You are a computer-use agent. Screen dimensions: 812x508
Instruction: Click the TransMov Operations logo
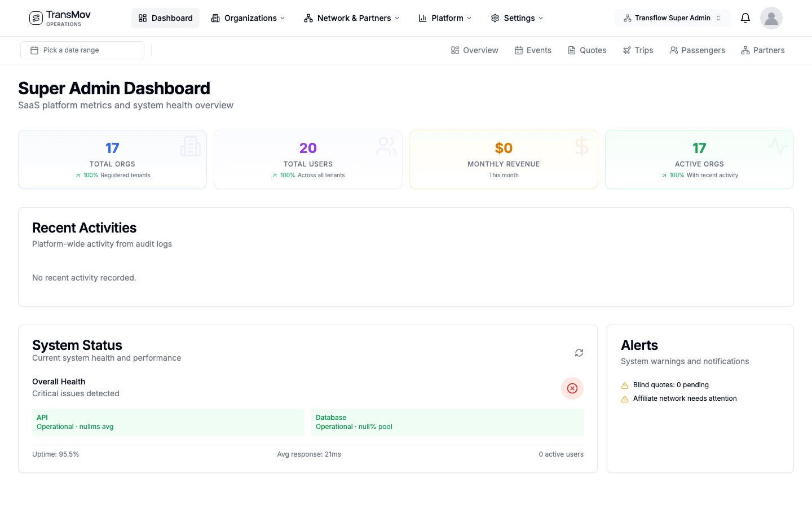tap(59, 17)
